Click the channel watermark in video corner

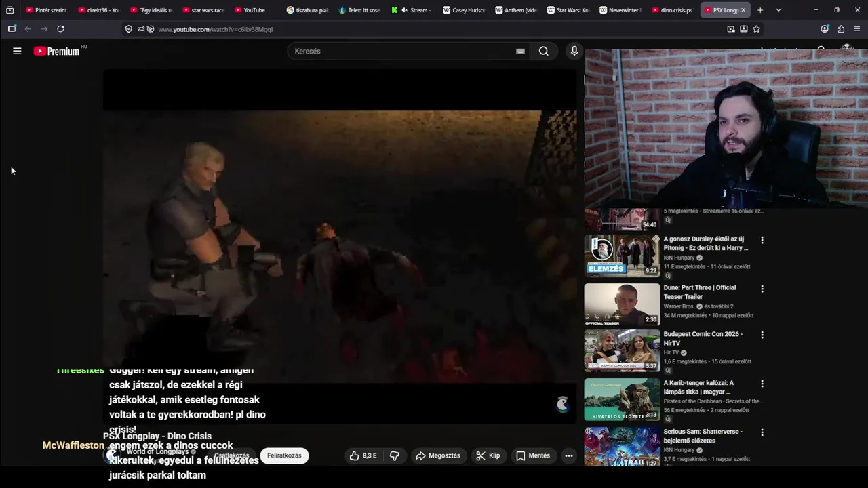pos(562,404)
